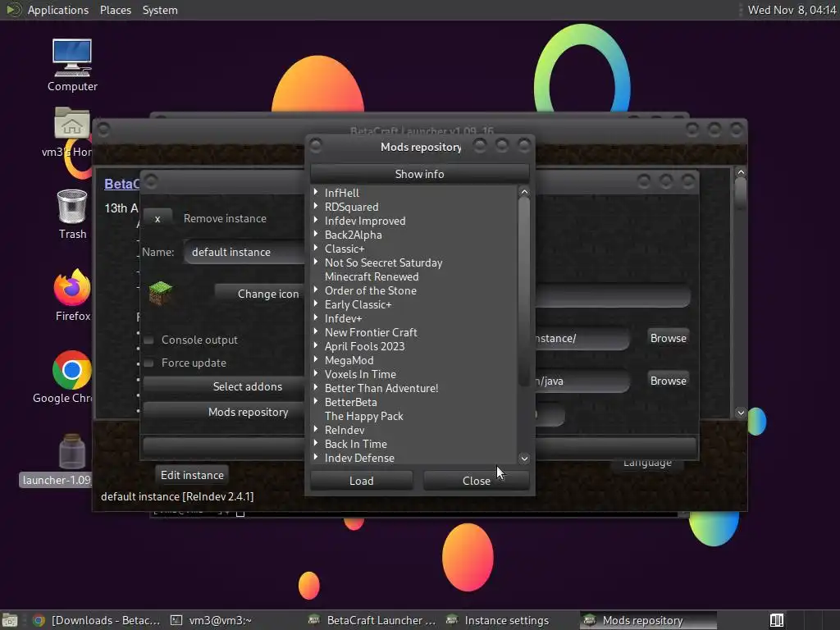Click Browse button next to instance path

point(668,338)
